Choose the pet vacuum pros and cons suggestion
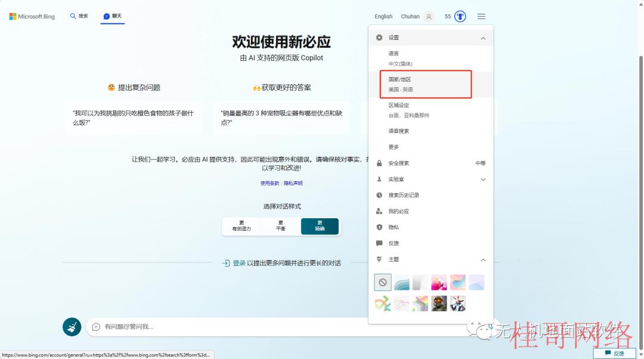The width and height of the screenshot is (644, 359). (281, 118)
